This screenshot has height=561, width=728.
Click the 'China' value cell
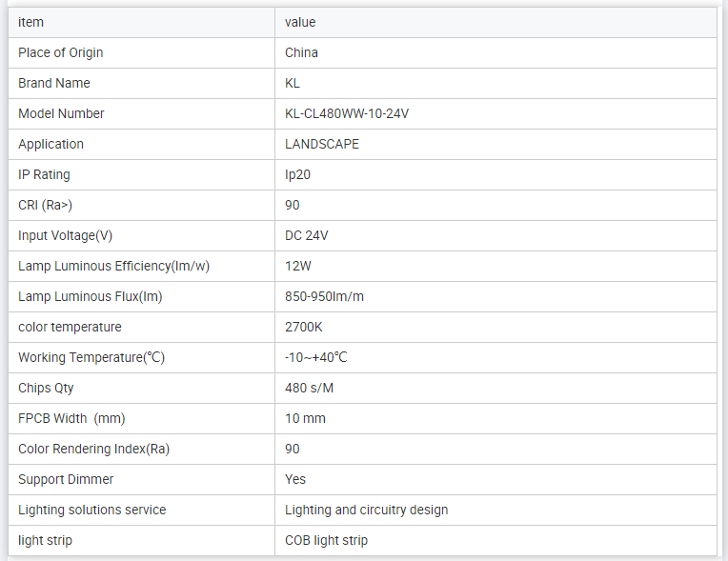[x=302, y=52]
